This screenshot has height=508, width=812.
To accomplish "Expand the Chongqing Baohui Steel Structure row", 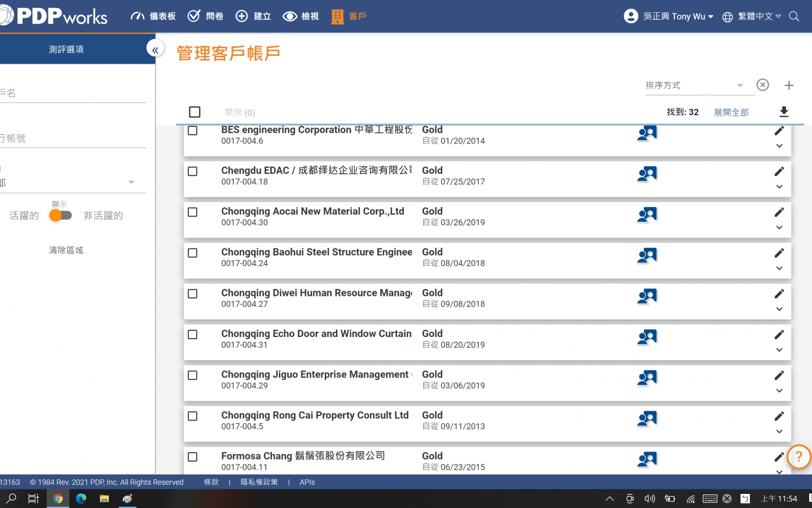I will [779, 268].
